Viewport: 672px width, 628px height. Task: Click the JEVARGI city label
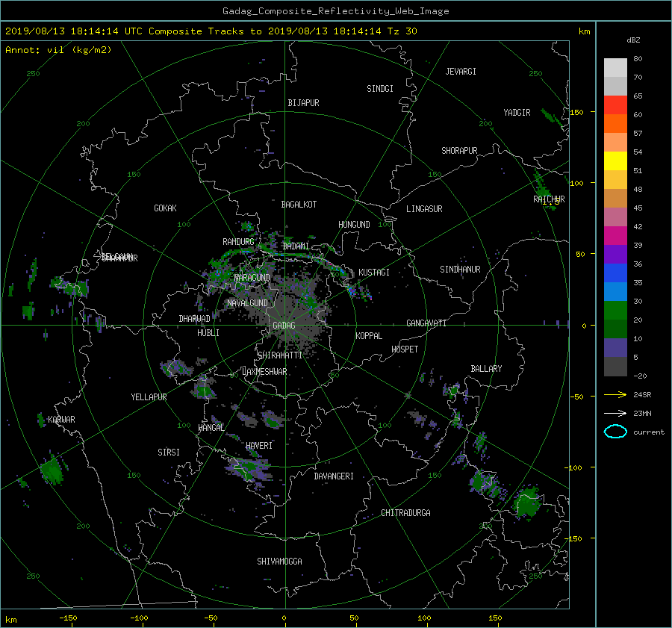[461, 72]
